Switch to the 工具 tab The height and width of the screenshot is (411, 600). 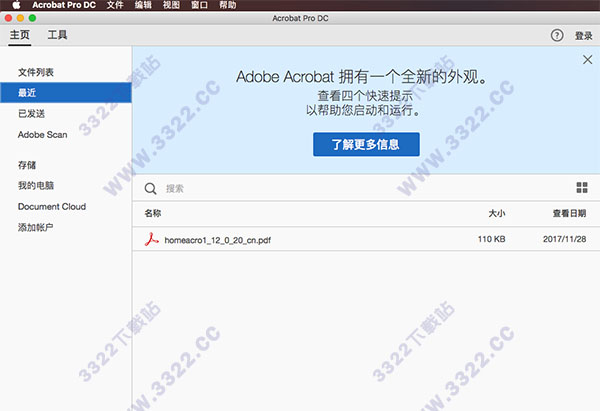point(57,35)
